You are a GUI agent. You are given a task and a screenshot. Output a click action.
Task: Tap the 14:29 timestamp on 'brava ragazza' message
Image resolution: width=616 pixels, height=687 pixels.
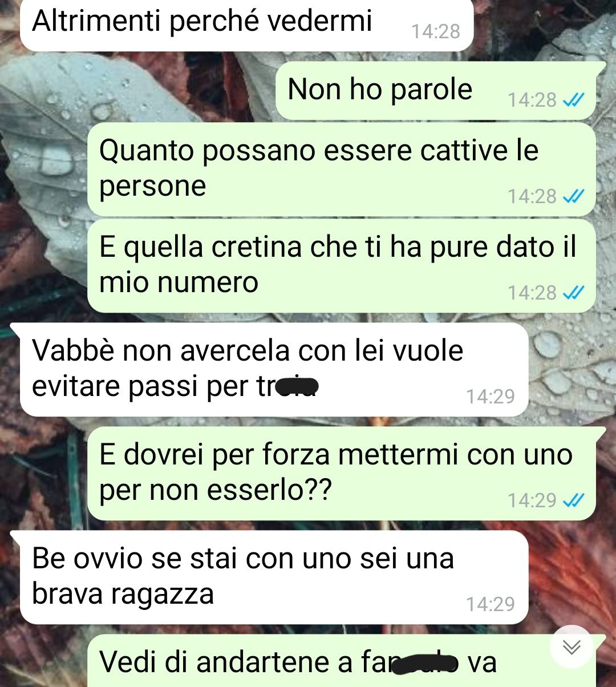point(491,604)
